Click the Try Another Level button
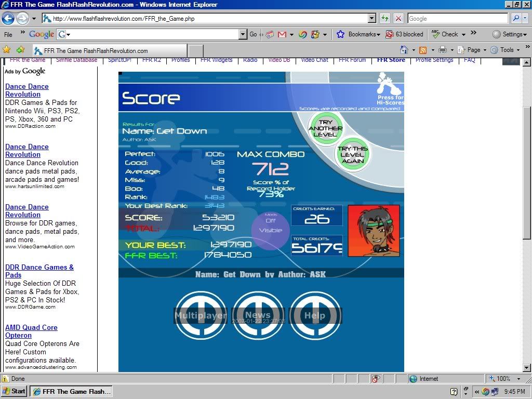This screenshot has height=399, width=532. coord(325,128)
